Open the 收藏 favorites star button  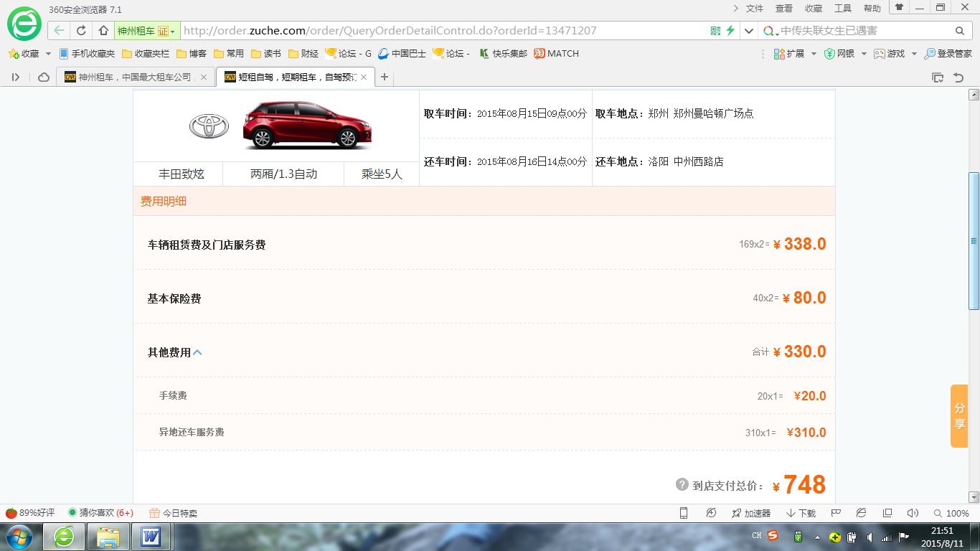24,54
